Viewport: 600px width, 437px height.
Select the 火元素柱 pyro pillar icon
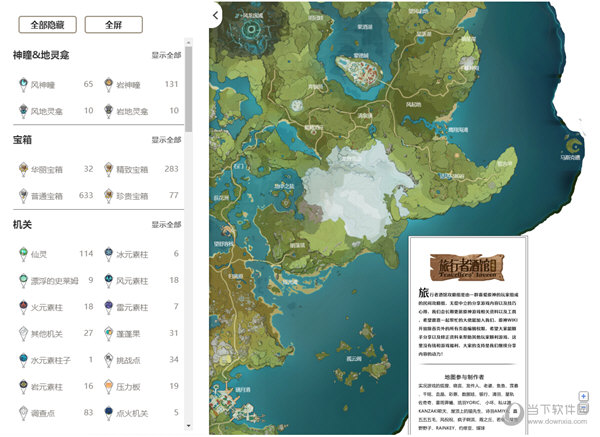pos(23,307)
